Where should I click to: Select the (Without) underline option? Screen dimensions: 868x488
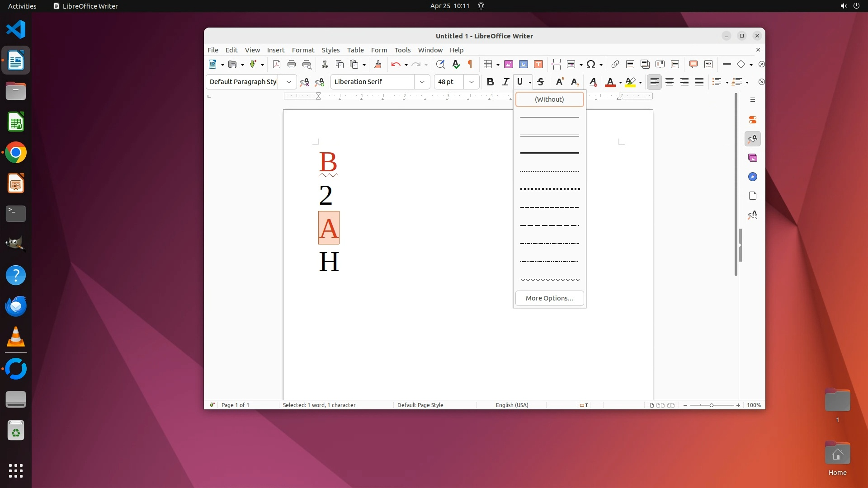pos(549,99)
